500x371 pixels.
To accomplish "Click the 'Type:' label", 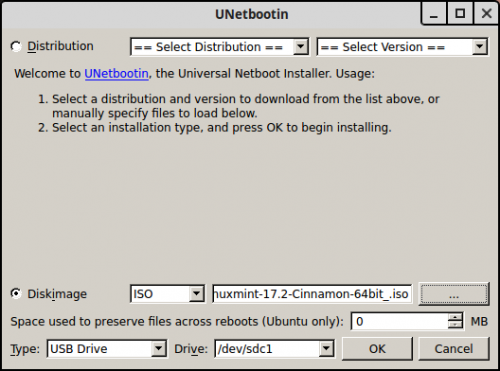I will click(x=25, y=349).
